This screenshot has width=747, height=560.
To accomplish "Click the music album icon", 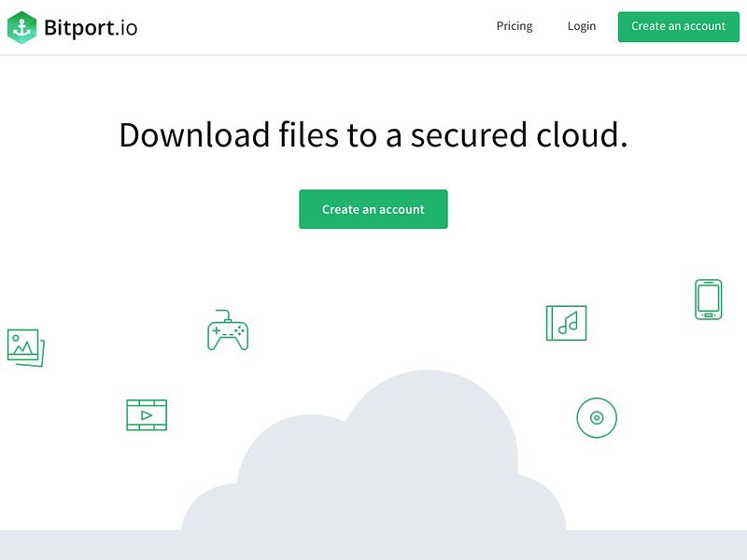I will click(567, 323).
